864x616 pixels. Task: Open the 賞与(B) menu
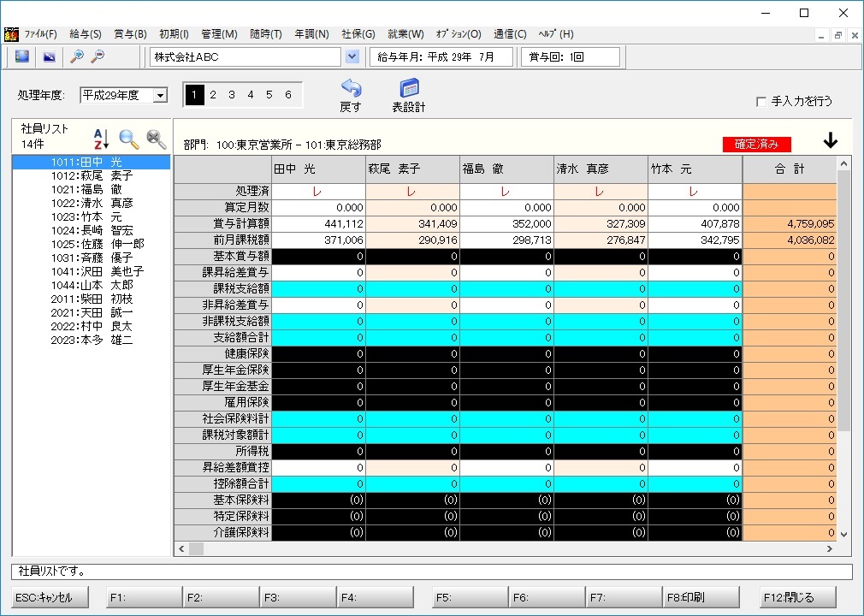[x=130, y=34]
